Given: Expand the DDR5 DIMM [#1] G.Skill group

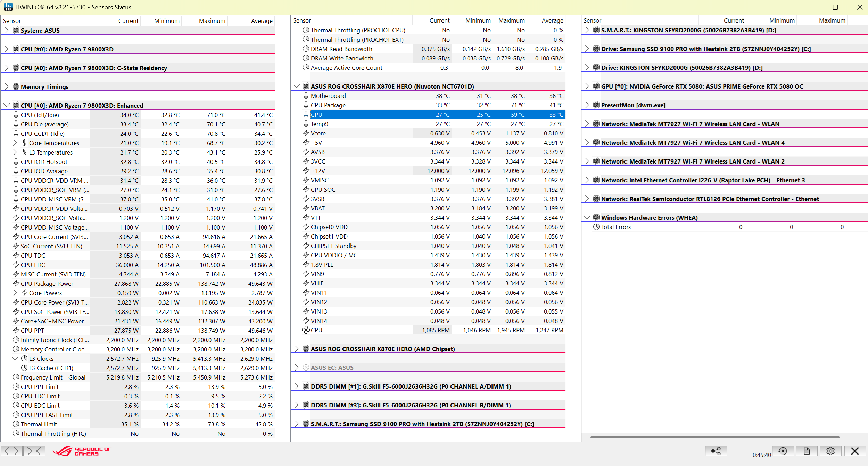Looking at the screenshot, I should click(297, 386).
